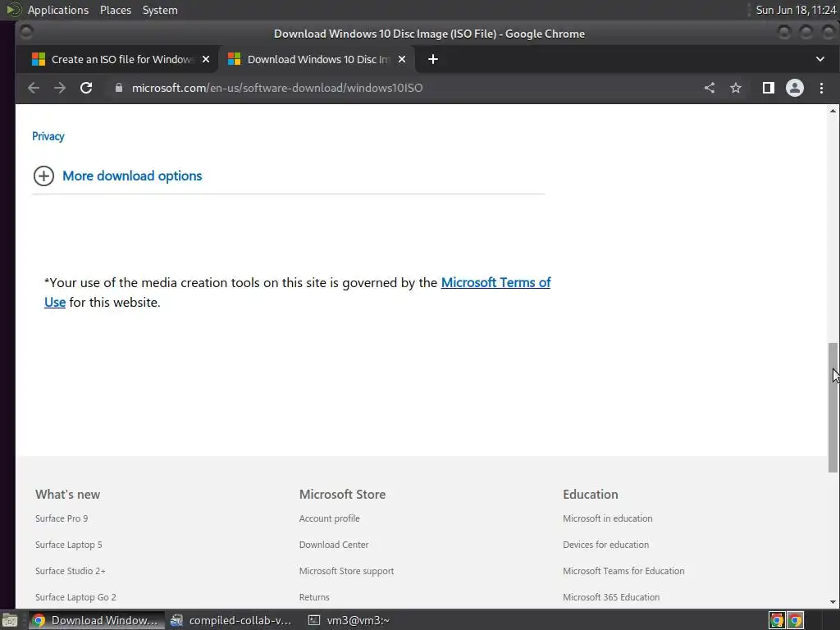Open Chrome three-dot menu
Image resolution: width=840 pixels, height=630 pixels.
coord(821,88)
